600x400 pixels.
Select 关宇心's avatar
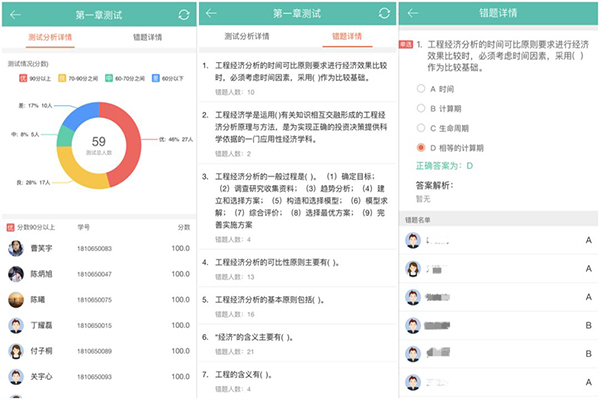(x=16, y=377)
